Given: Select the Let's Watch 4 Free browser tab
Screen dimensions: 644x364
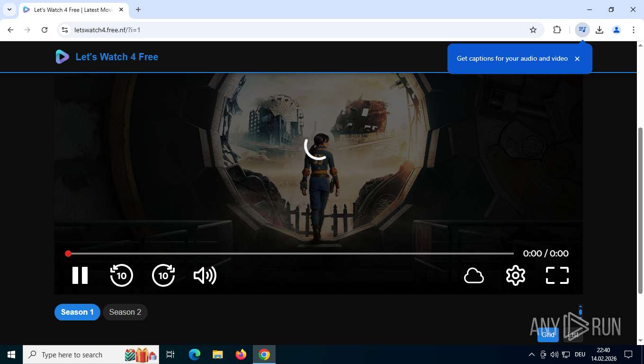Looking at the screenshot, I should 73,9.
